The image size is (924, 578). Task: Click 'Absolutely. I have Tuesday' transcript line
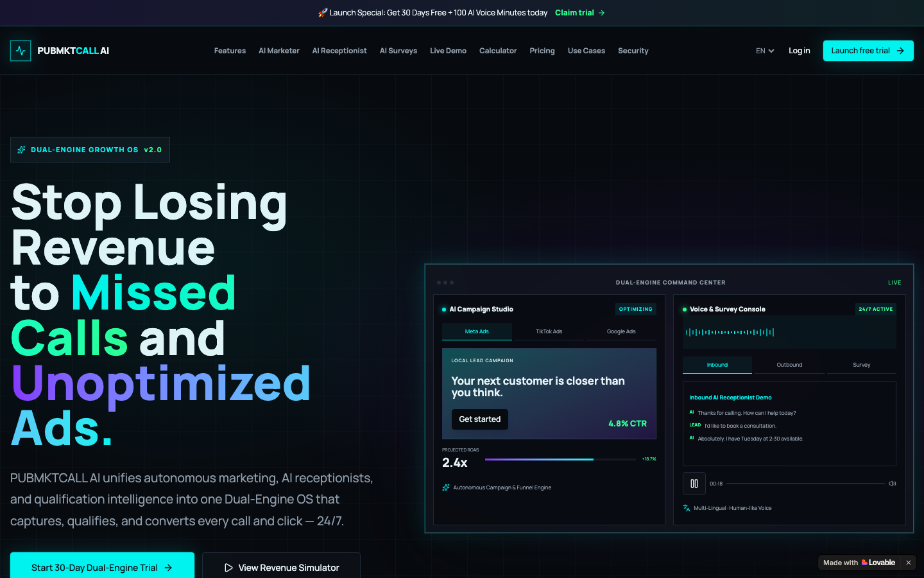click(x=751, y=439)
